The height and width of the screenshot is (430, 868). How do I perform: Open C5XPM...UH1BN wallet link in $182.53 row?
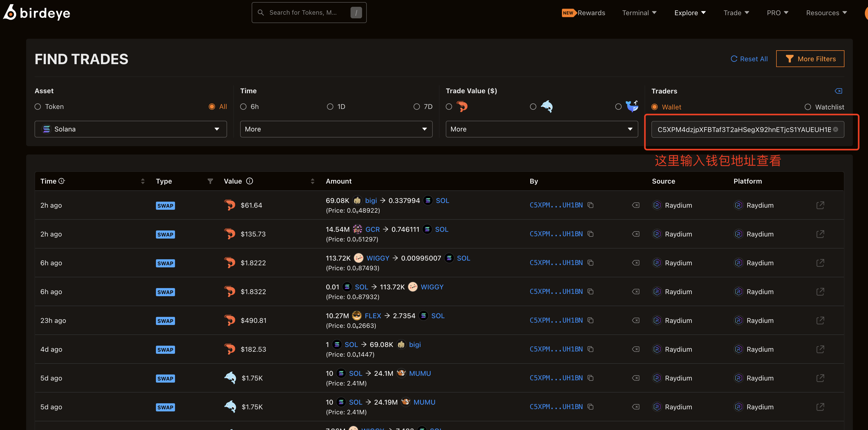pyautogui.click(x=556, y=349)
